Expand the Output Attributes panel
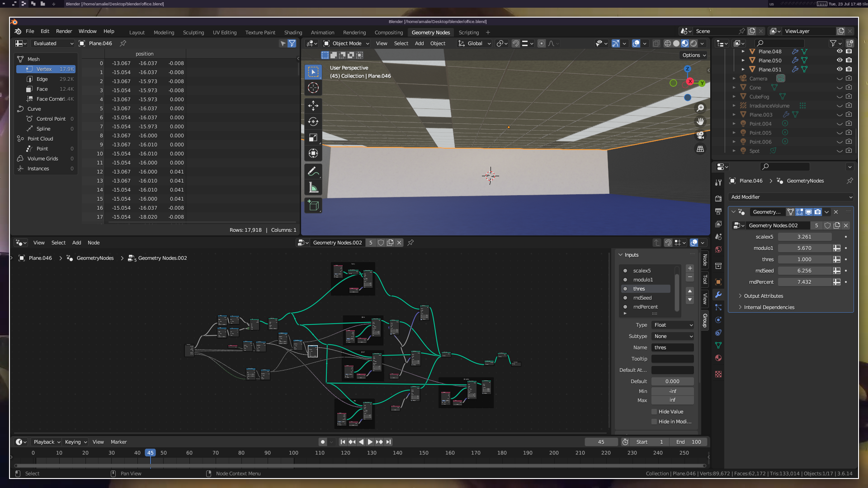The height and width of the screenshot is (488, 868). pyautogui.click(x=764, y=296)
